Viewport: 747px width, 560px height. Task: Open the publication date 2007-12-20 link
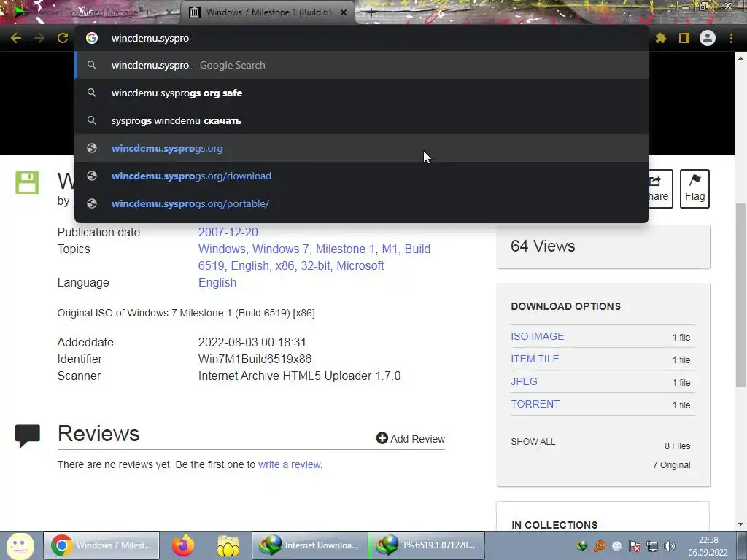pos(228,233)
